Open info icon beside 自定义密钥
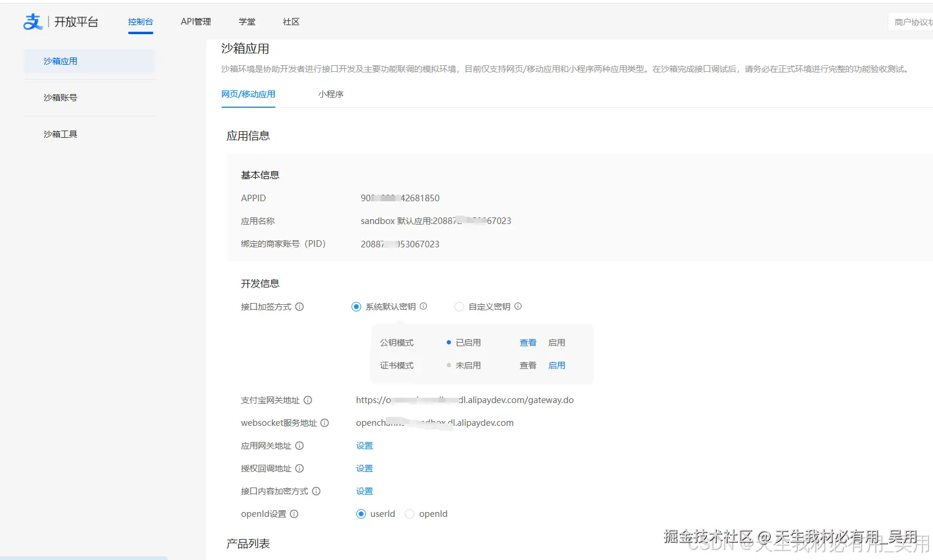This screenshot has width=933, height=560. (518, 306)
